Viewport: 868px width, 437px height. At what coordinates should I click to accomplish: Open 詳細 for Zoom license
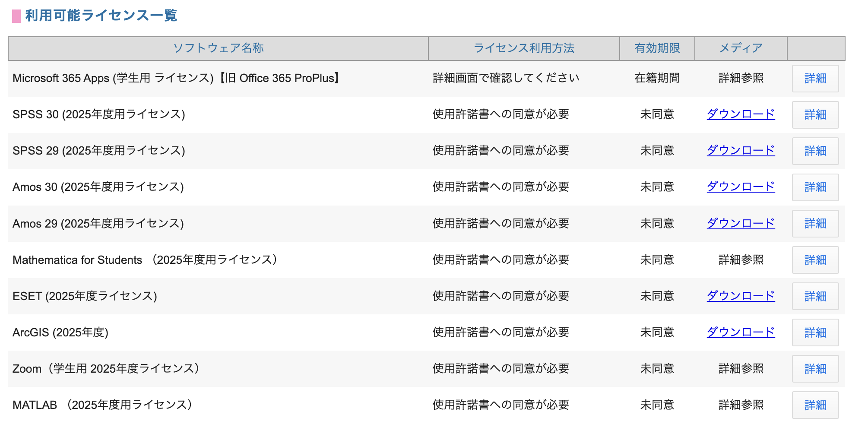[815, 369]
